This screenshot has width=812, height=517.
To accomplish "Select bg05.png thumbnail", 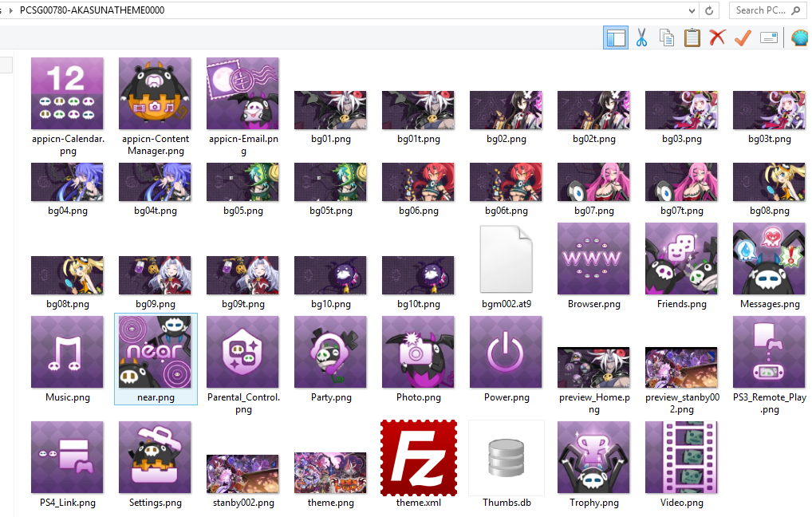I will click(x=242, y=183).
